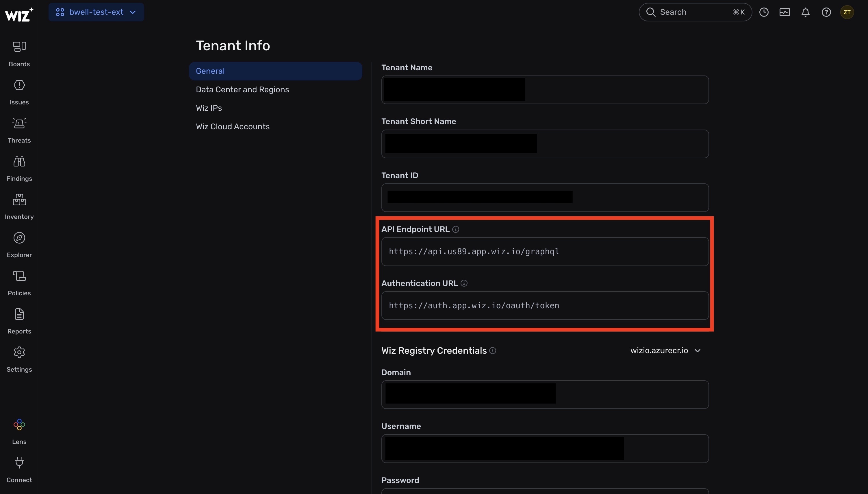Open the ZT user profile avatar
Viewport: 868px width, 494px height.
pyautogui.click(x=847, y=12)
